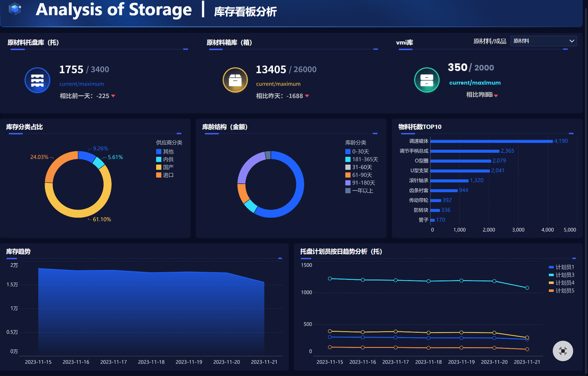Click the pallet warehouse stack icon
The image size is (588, 376).
point(37,80)
